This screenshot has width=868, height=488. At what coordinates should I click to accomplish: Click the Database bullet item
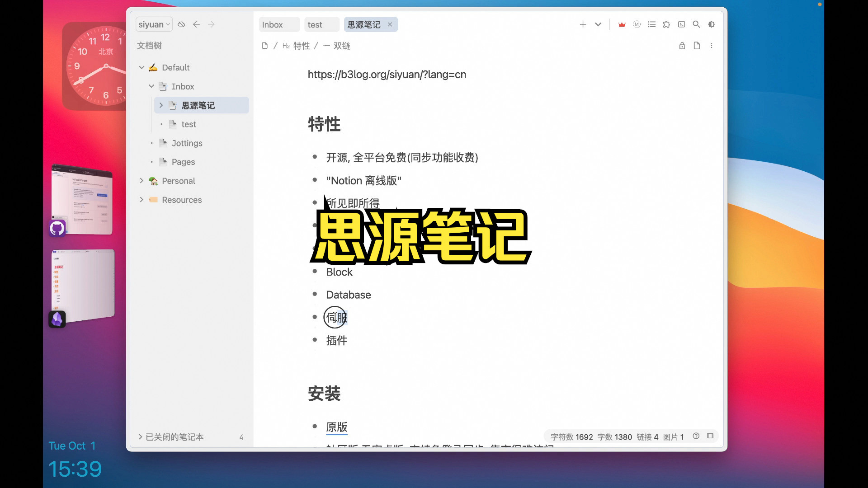(349, 295)
